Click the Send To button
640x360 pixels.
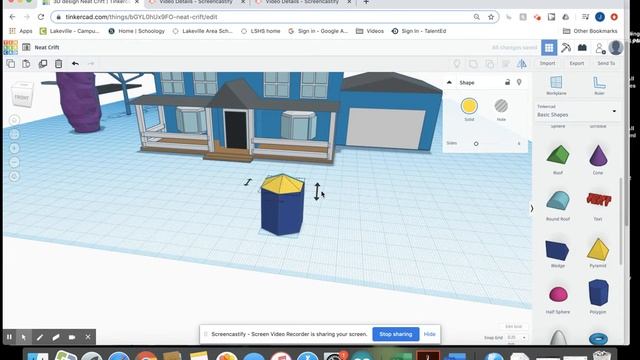606,64
